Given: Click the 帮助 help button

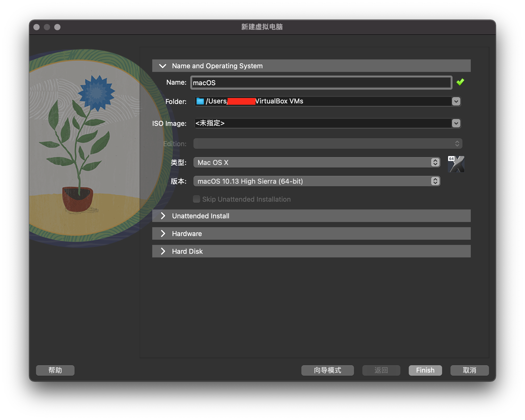Looking at the screenshot, I should pyautogui.click(x=55, y=370).
